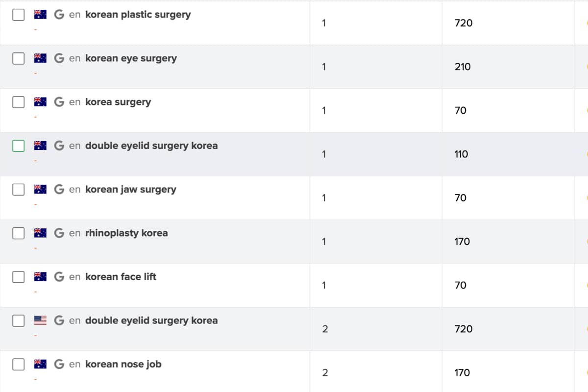Image resolution: width=588 pixels, height=392 pixels.
Task: Select the rhinoplasty korea checkbox
Action: click(x=18, y=233)
